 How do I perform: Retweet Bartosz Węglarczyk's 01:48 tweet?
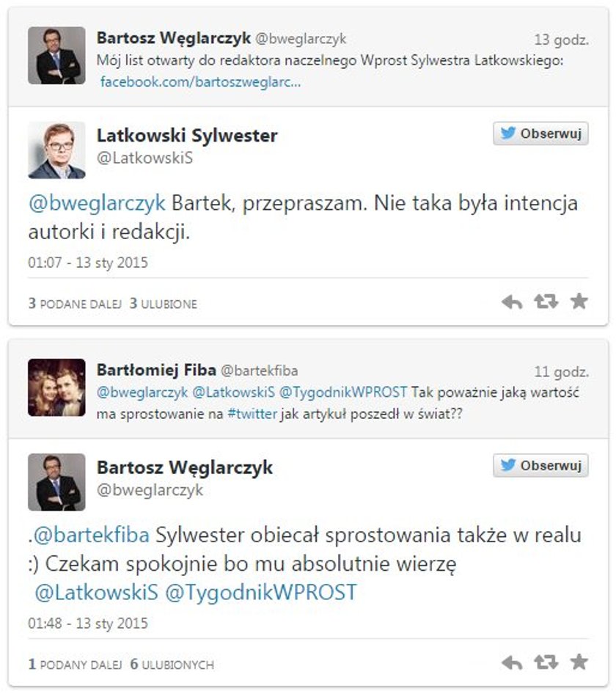546,662
